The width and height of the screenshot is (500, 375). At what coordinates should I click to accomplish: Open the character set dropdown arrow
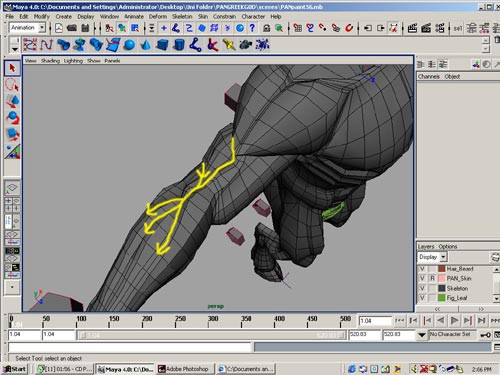[422, 334]
